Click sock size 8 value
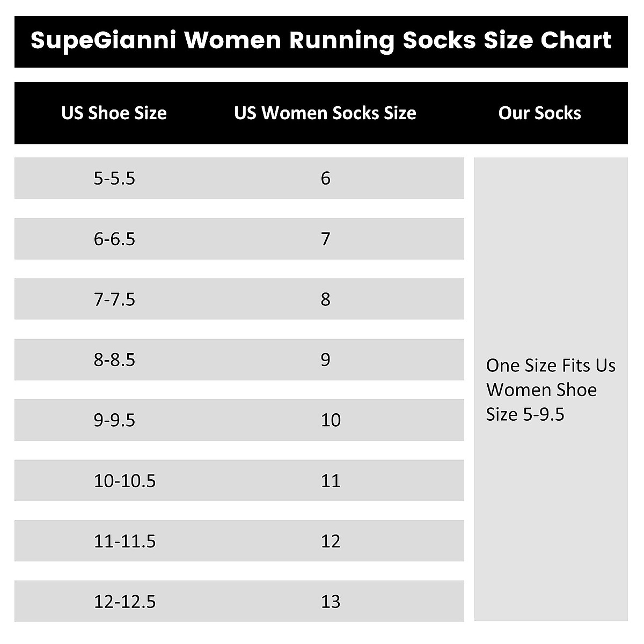The height and width of the screenshot is (644, 644). [x=325, y=299]
